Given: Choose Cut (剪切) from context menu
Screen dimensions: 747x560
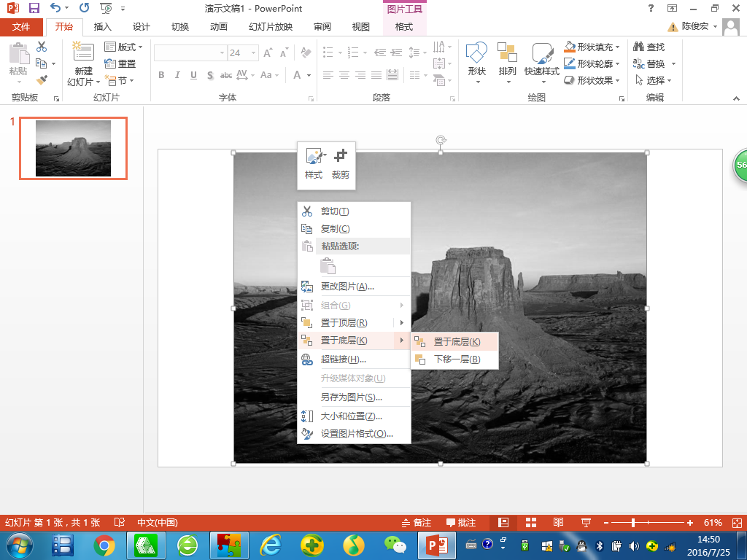Looking at the screenshot, I should click(354, 211).
